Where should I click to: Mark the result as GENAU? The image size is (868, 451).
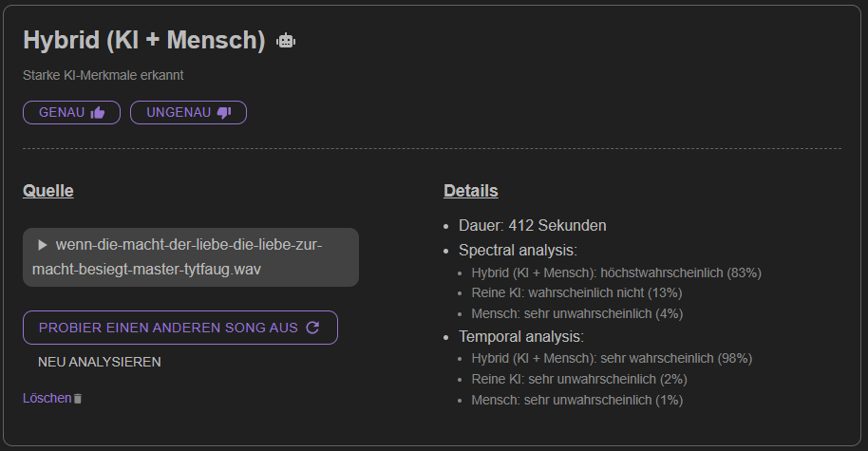point(71,112)
